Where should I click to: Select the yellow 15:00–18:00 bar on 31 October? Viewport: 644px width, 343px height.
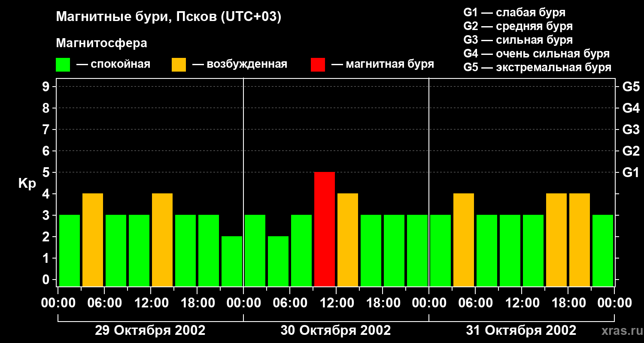coord(556,240)
